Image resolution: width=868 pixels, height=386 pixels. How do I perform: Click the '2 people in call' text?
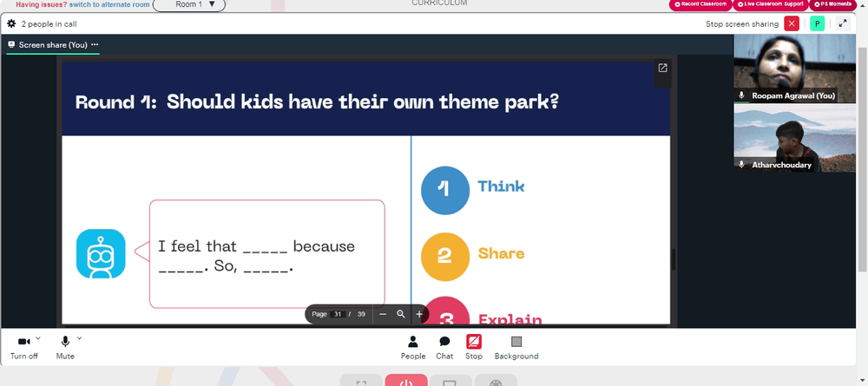[x=49, y=23]
